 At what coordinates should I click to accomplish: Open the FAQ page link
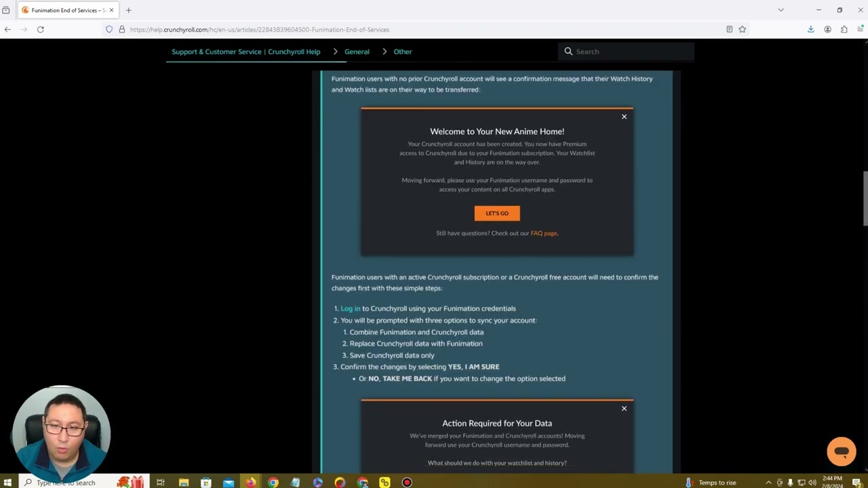(x=543, y=233)
